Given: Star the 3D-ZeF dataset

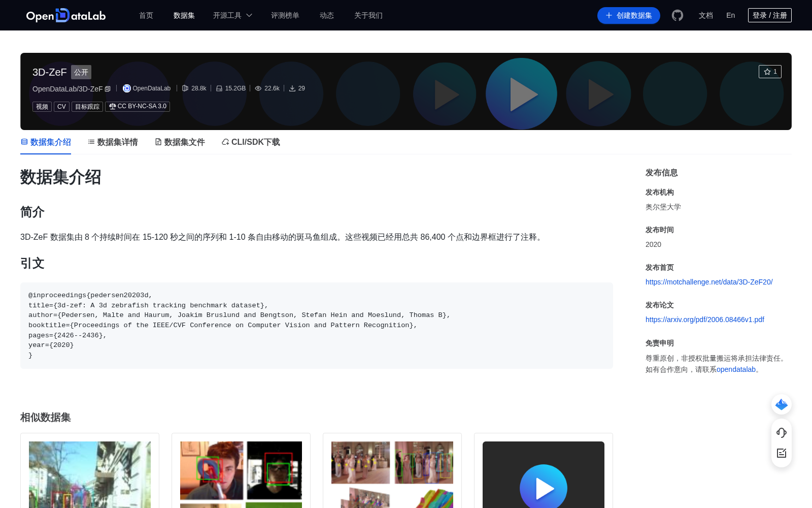Looking at the screenshot, I should pyautogui.click(x=770, y=72).
